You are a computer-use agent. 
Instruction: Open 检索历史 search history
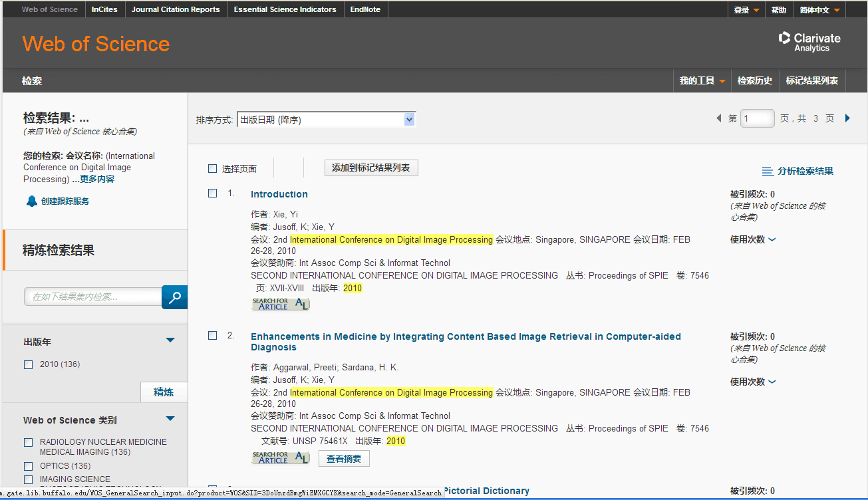755,80
